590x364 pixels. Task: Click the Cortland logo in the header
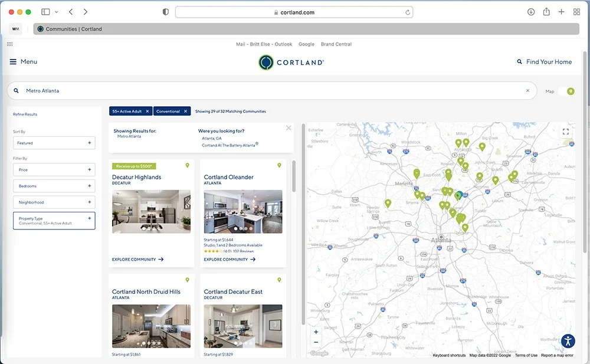pyautogui.click(x=291, y=63)
